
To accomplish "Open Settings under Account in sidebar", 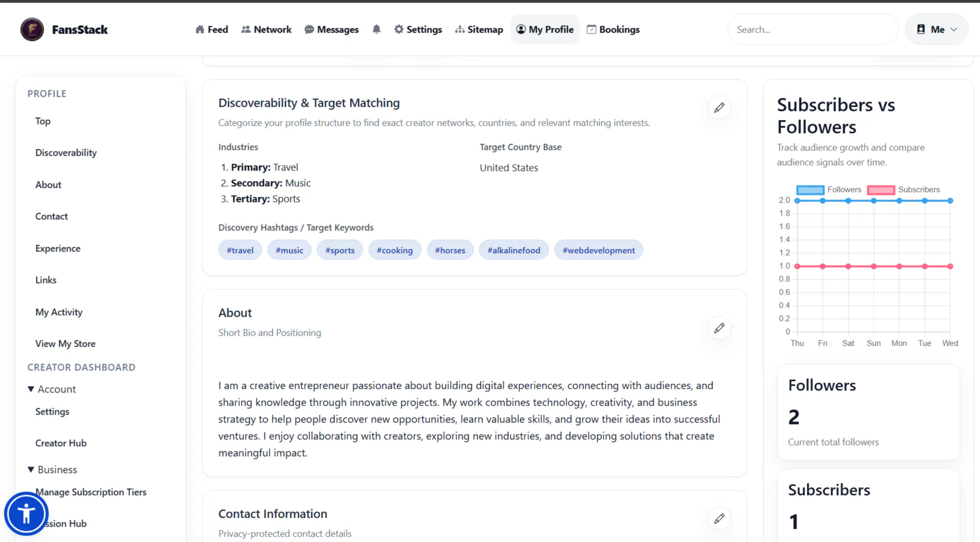I will 52,411.
